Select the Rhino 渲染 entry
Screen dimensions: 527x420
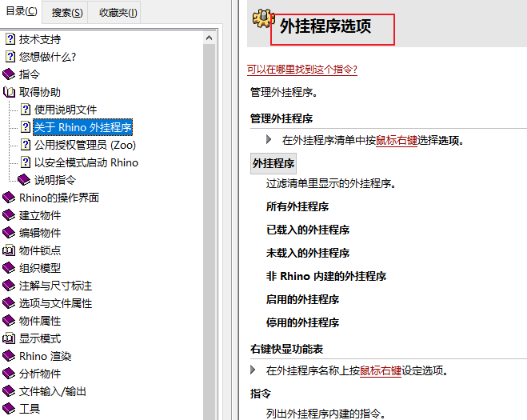pos(46,356)
